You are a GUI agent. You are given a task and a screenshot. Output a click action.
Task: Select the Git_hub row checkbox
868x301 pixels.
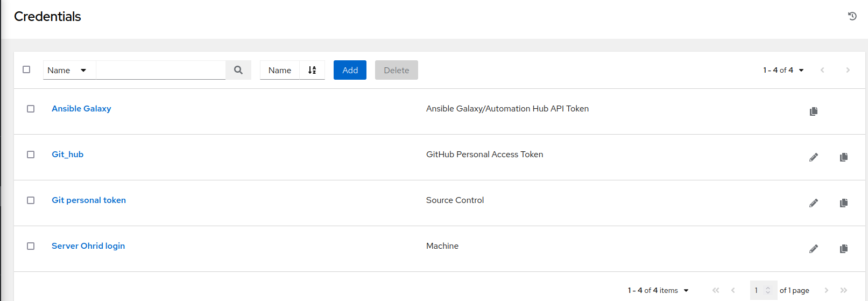click(x=31, y=155)
